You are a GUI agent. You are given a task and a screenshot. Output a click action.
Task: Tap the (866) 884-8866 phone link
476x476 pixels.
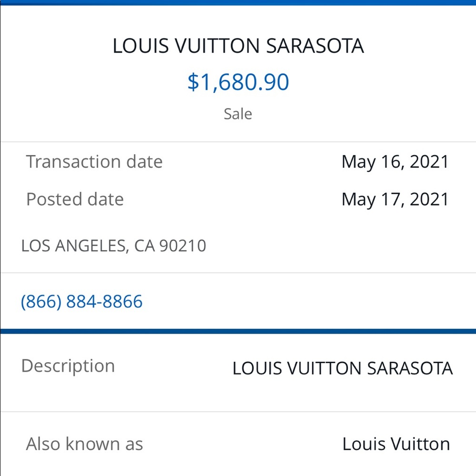(x=82, y=301)
